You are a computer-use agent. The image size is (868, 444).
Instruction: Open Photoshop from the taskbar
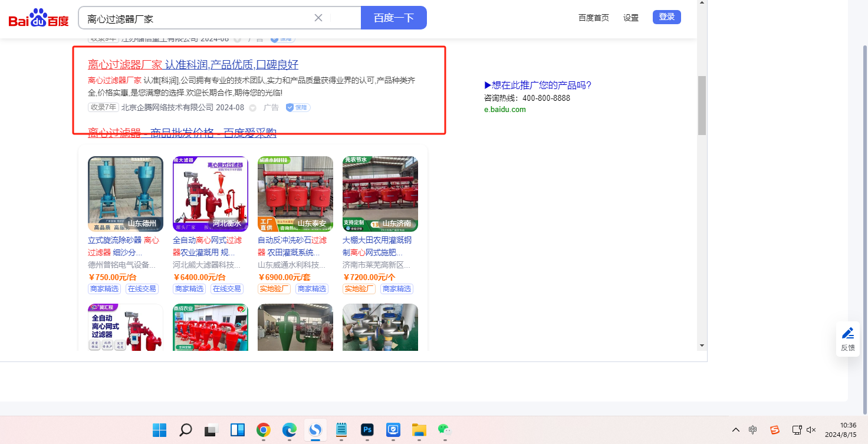[x=367, y=430]
